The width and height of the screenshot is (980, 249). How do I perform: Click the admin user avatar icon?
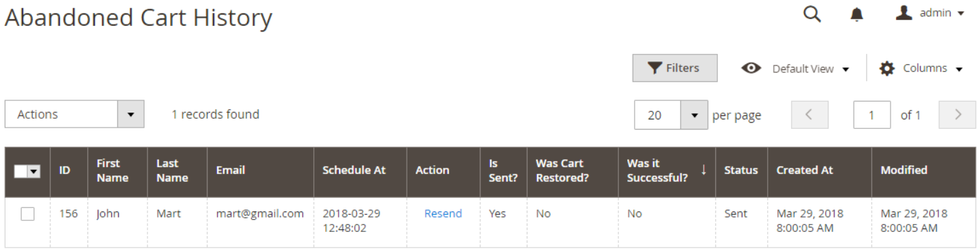point(904,13)
